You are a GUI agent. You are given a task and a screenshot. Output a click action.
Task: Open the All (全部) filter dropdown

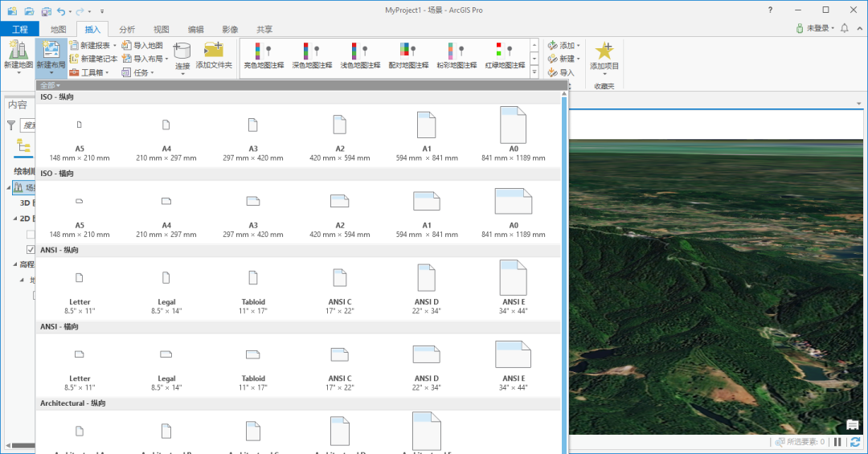click(x=51, y=85)
